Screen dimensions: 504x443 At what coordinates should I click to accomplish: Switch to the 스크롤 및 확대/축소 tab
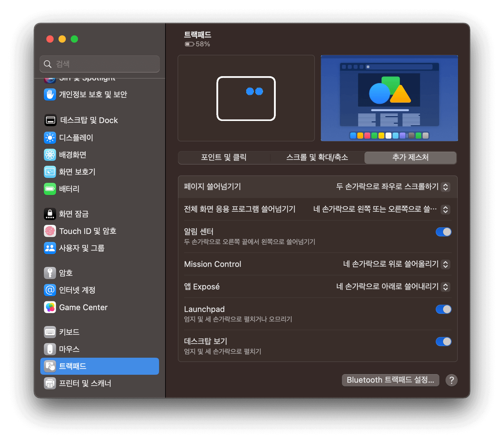click(317, 158)
